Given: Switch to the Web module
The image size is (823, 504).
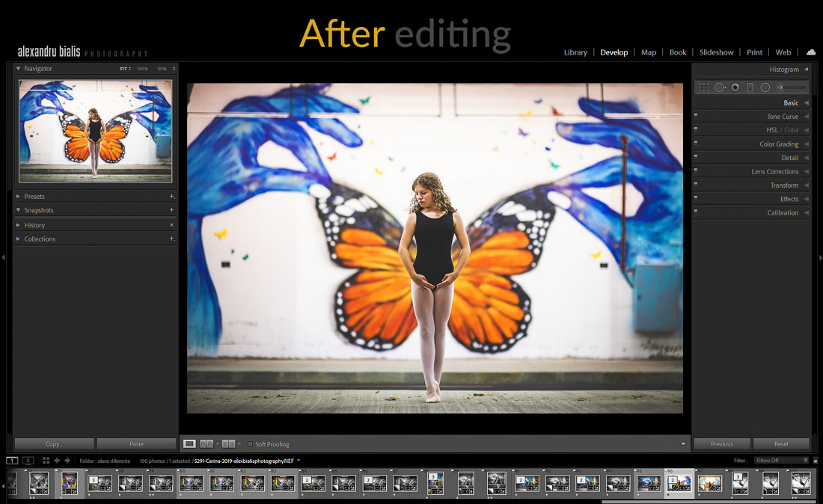Looking at the screenshot, I should click(x=783, y=52).
